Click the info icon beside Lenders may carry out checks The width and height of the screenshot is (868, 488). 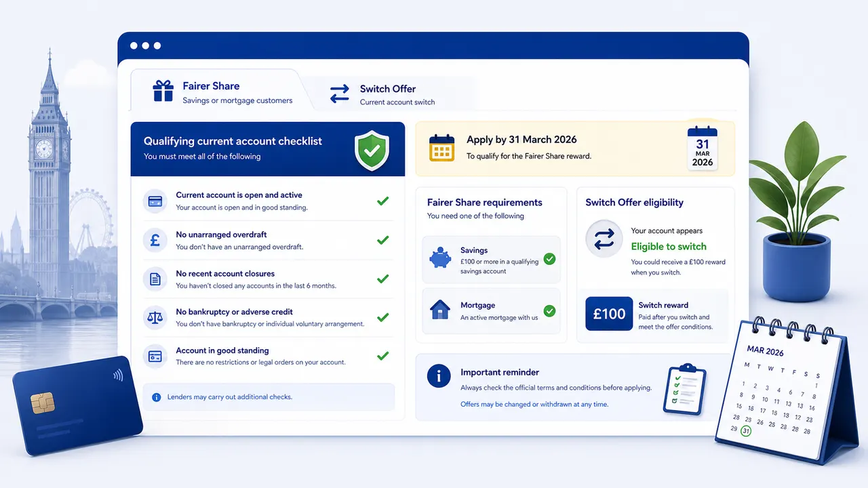[x=157, y=397]
